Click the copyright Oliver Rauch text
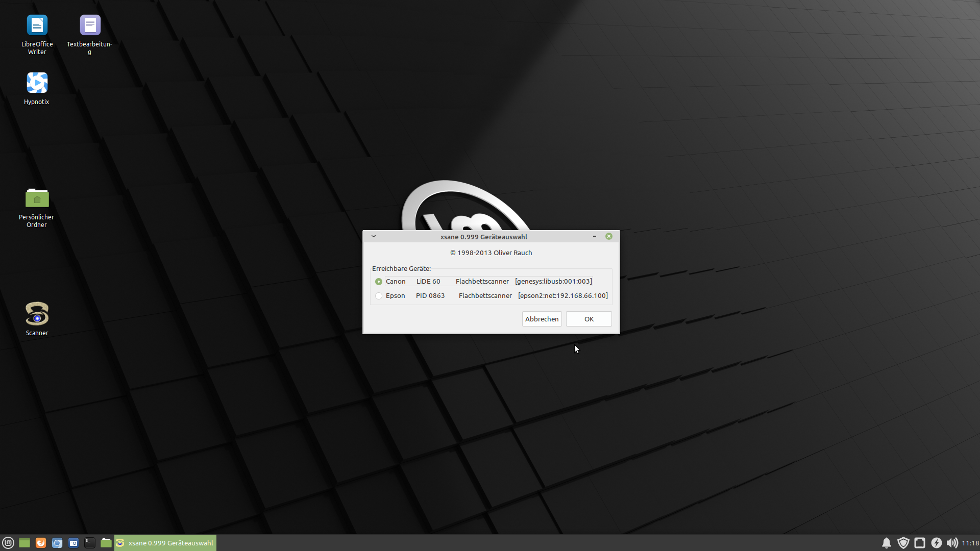This screenshot has width=980, height=551. [x=491, y=253]
